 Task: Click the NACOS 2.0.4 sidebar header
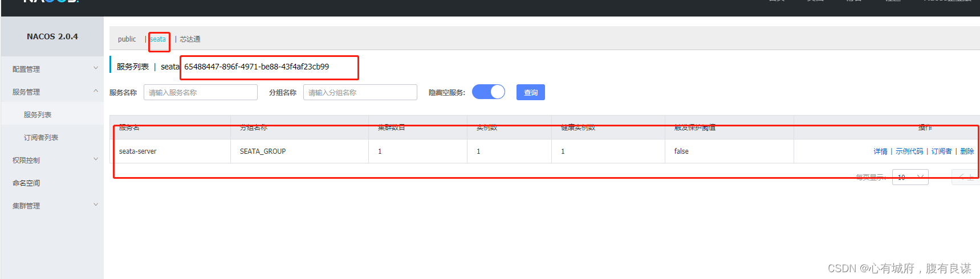tap(52, 36)
